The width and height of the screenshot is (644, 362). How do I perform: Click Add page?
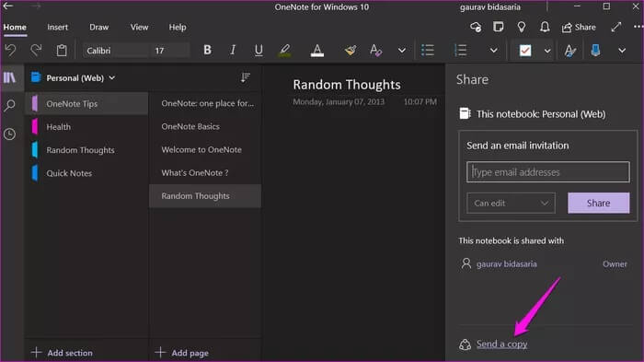pyautogui.click(x=182, y=353)
